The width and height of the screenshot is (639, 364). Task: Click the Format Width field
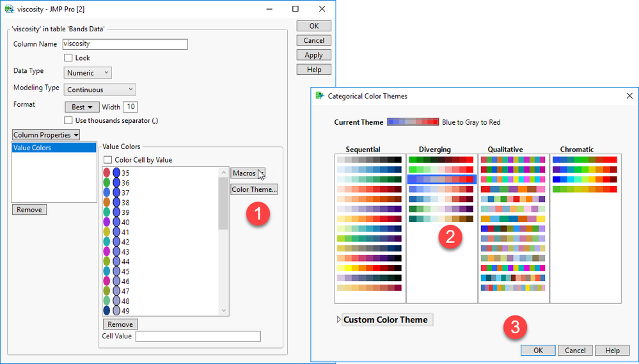(130, 107)
